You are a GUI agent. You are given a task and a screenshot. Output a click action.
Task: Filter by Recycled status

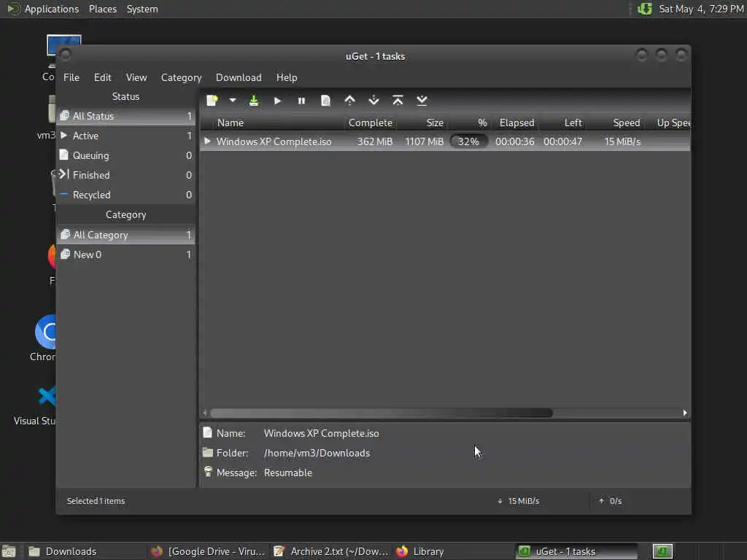pos(125,195)
